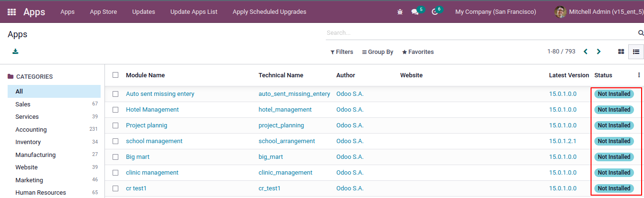Expand the Filters dropdown
The width and height of the screenshot is (644, 198).
(x=342, y=52)
